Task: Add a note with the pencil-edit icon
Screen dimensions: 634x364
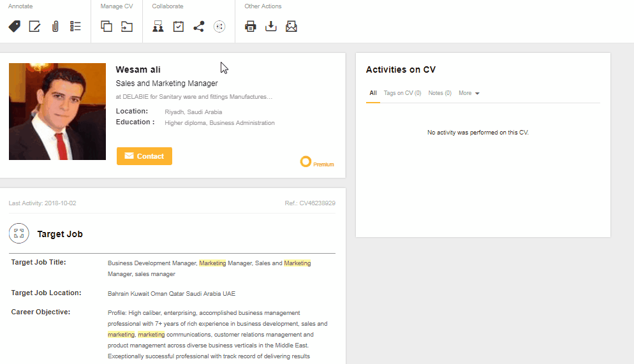Action: (x=35, y=27)
